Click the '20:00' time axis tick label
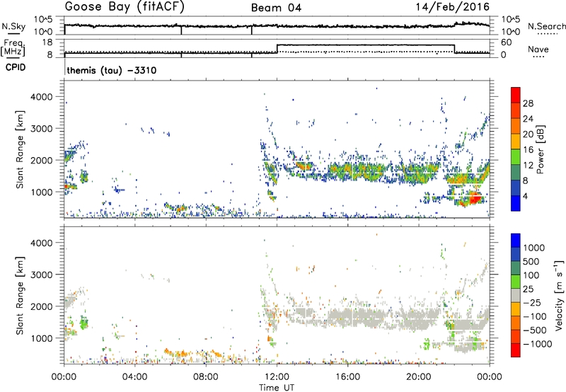566x392 pixels. pyautogui.click(x=419, y=377)
